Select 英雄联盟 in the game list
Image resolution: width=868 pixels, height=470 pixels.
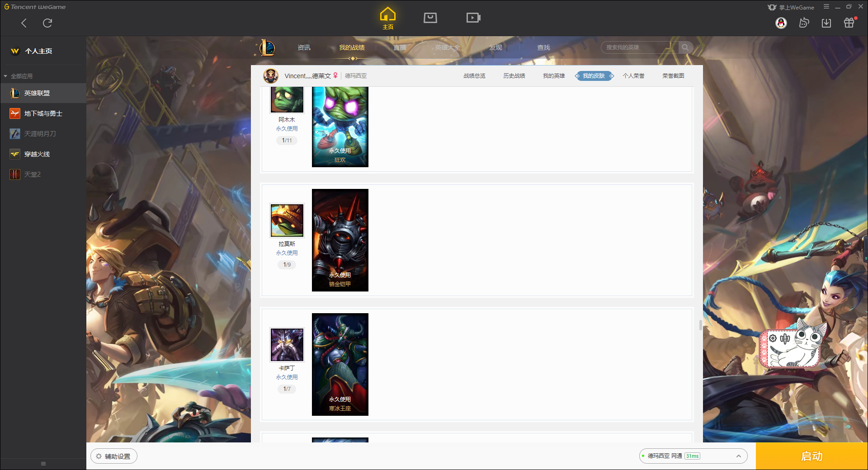[43, 93]
